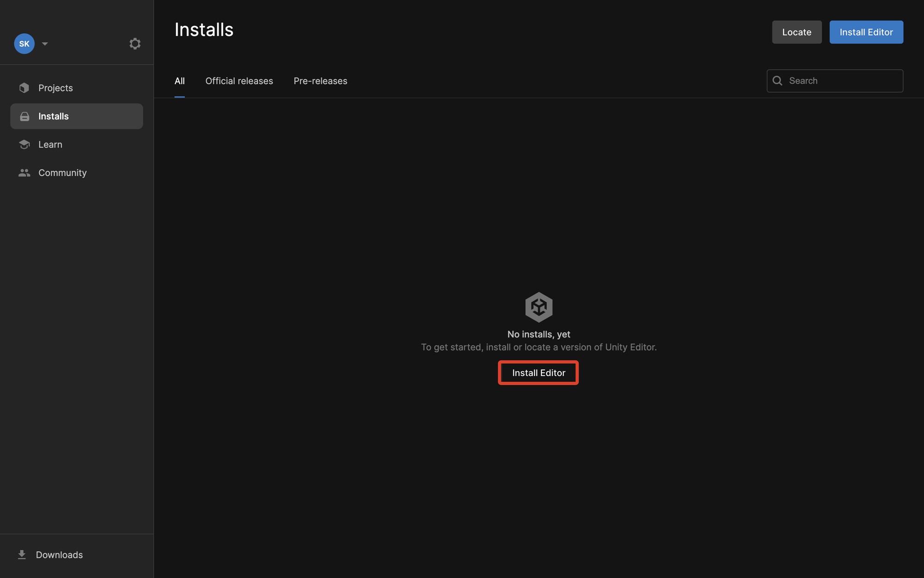
Task: Switch to the All tab
Action: point(180,81)
